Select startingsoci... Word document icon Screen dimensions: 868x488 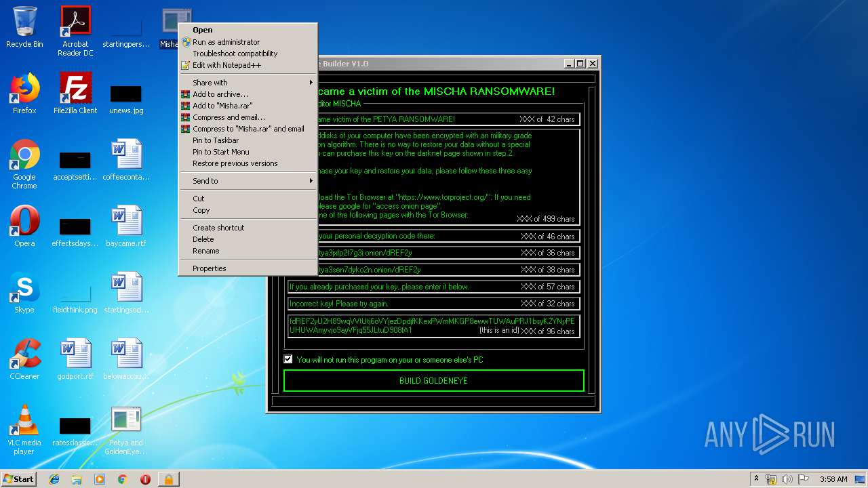pyautogui.click(x=126, y=293)
